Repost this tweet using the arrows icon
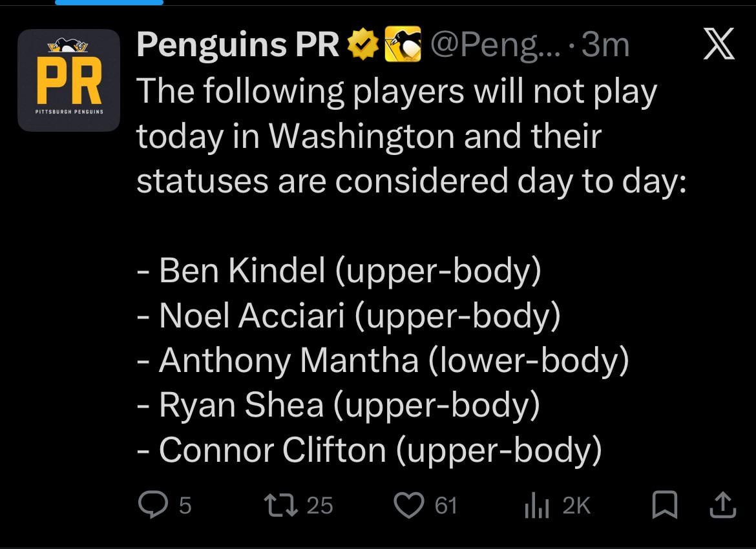 point(282,505)
